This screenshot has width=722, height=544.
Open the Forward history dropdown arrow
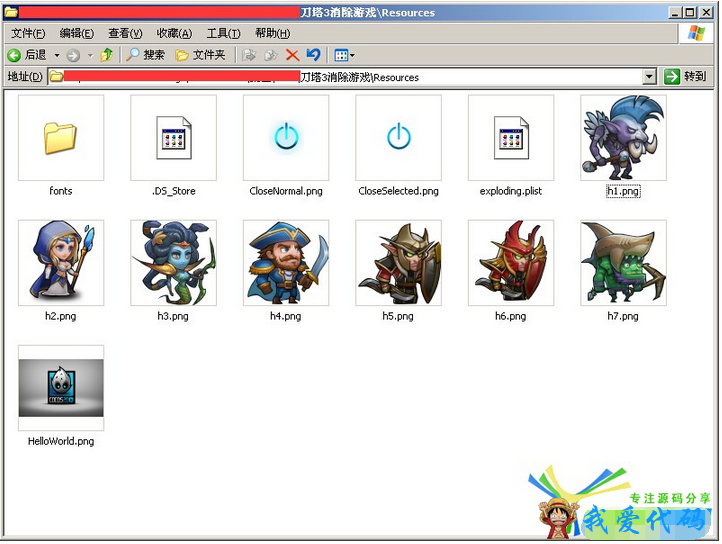90,55
